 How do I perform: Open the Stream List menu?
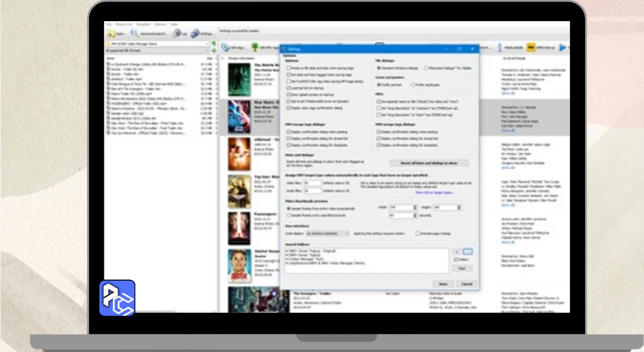click(123, 24)
